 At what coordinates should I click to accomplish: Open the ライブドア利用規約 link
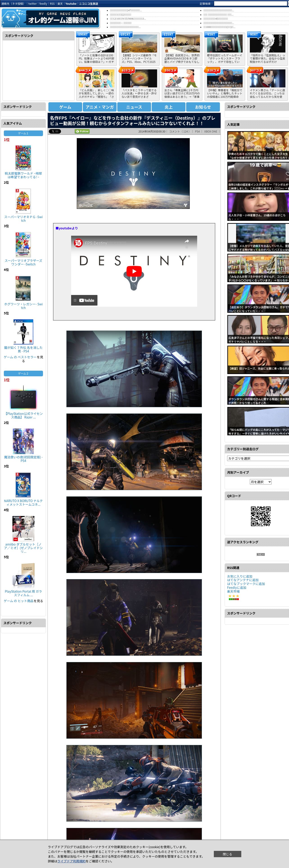71,861
